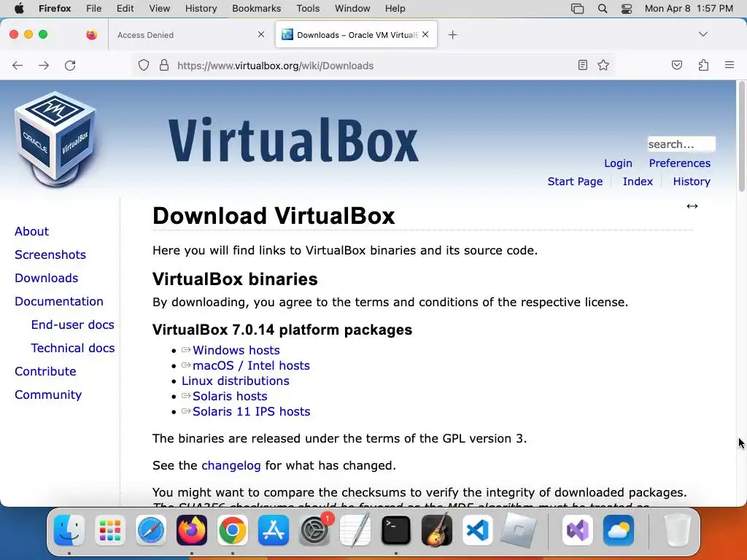Open the Preferences link

[679, 163]
